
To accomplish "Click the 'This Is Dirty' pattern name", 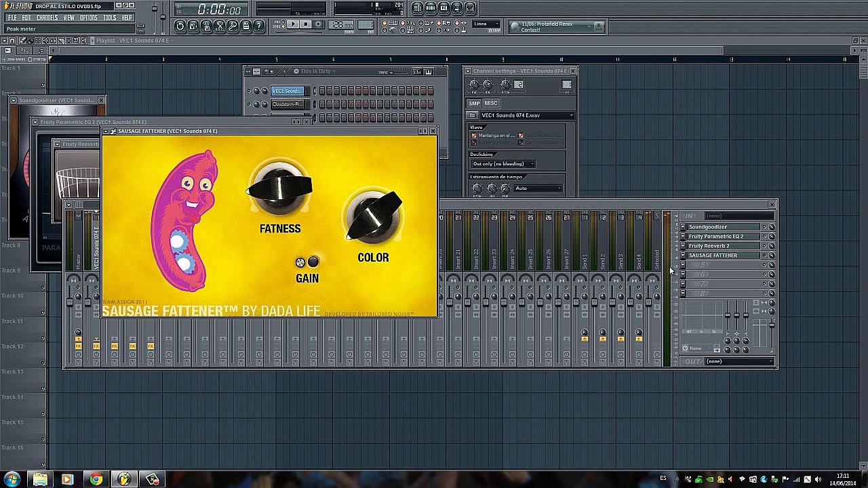I will pos(315,71).
